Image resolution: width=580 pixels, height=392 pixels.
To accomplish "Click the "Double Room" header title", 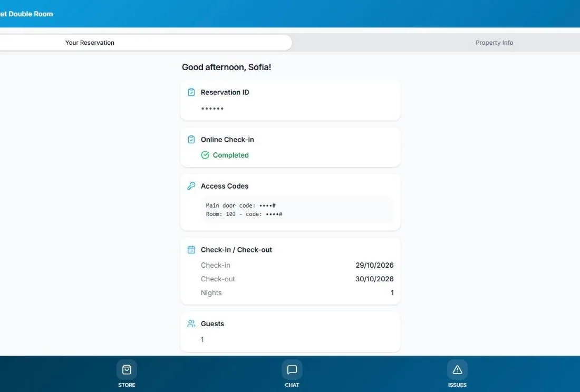I will click(x=31, y=14).
